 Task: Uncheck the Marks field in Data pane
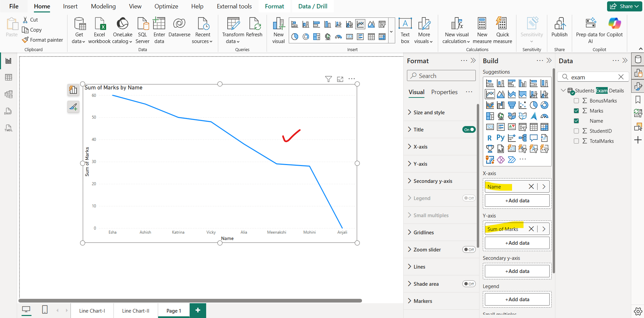[x=577, y=111]
